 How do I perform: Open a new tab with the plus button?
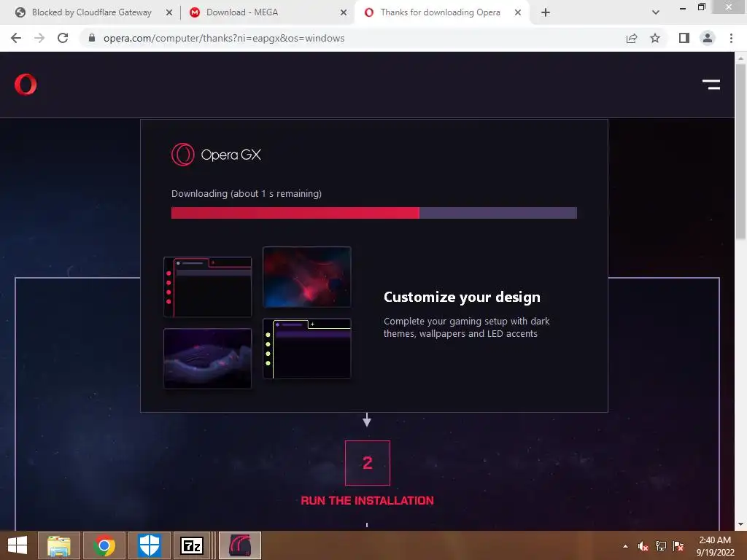[546, 12]
